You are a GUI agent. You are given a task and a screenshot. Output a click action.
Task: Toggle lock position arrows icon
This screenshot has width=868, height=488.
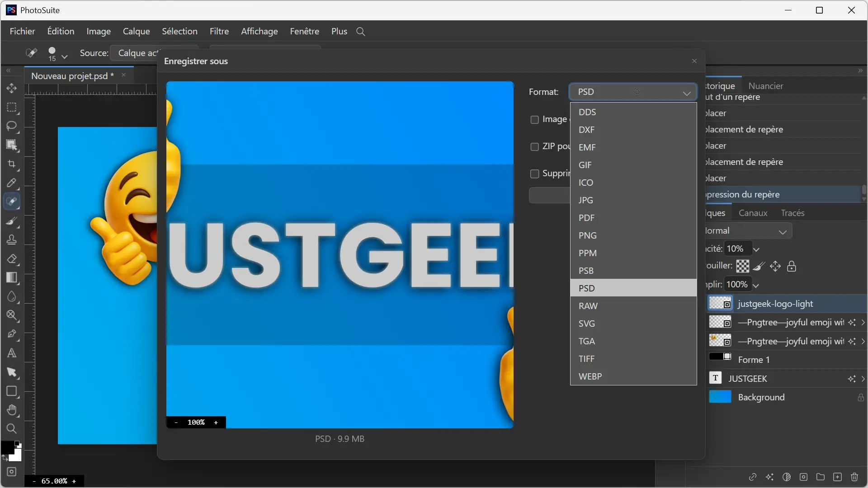[775, 266]
